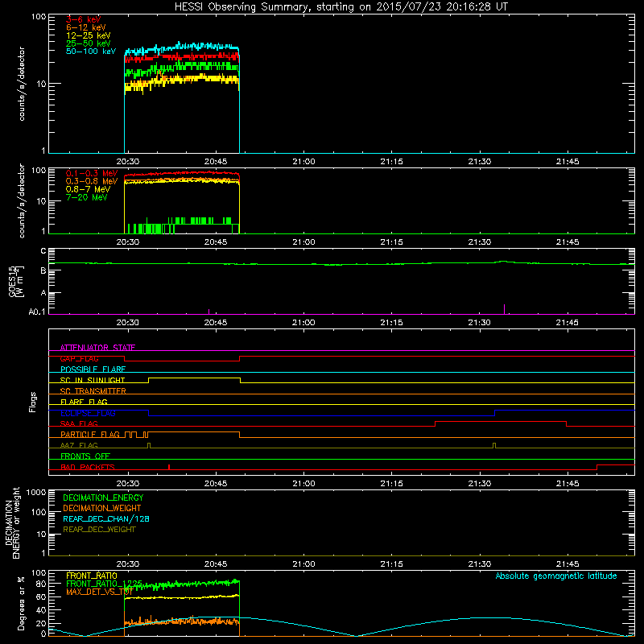Select the blue ECLIPSE_FLAG label
Image resolution: width=644 pixels, height=644 pixels.
pyautogui.click(x=88, y=413)
